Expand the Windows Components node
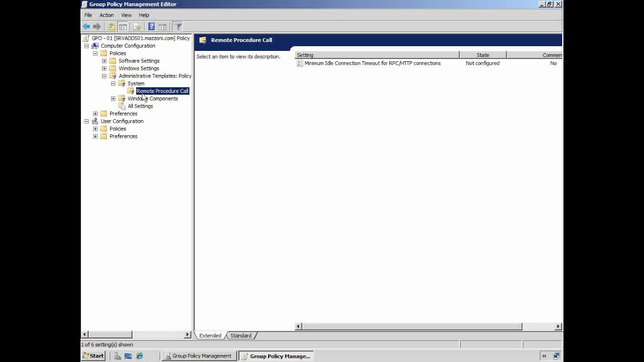Screen dimensions: 644x362 (113, 99)
